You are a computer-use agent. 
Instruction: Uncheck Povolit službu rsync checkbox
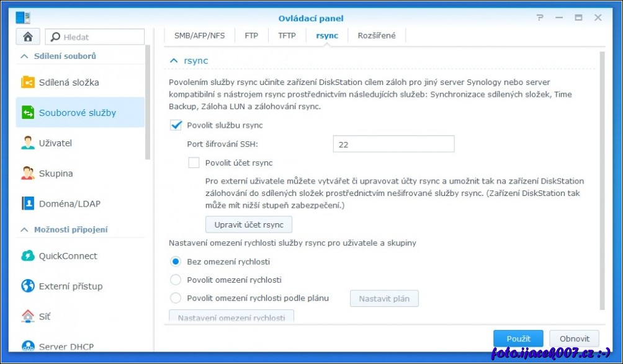pyautogui.click(x=176, y=125)
